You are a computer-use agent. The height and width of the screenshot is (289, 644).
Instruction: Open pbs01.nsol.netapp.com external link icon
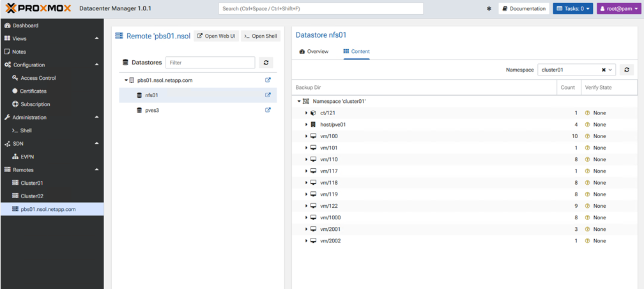tap(268, 81)
